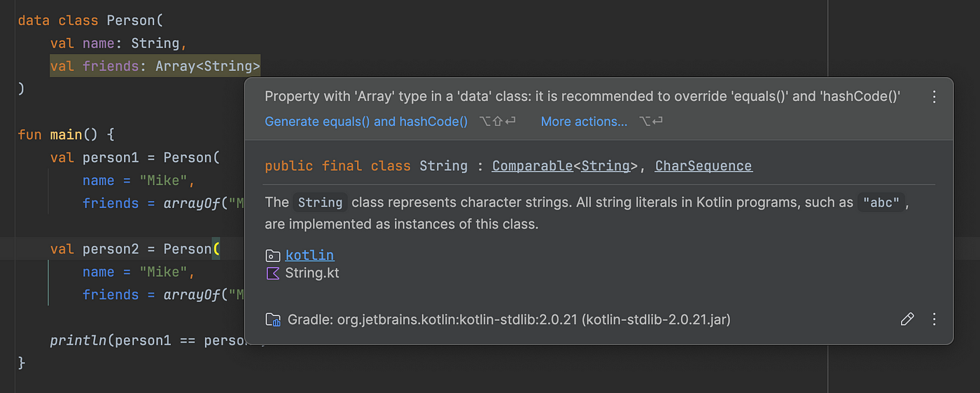
Task: Click the Gradle library icon in footer
Action: click(x=273, y=320)
